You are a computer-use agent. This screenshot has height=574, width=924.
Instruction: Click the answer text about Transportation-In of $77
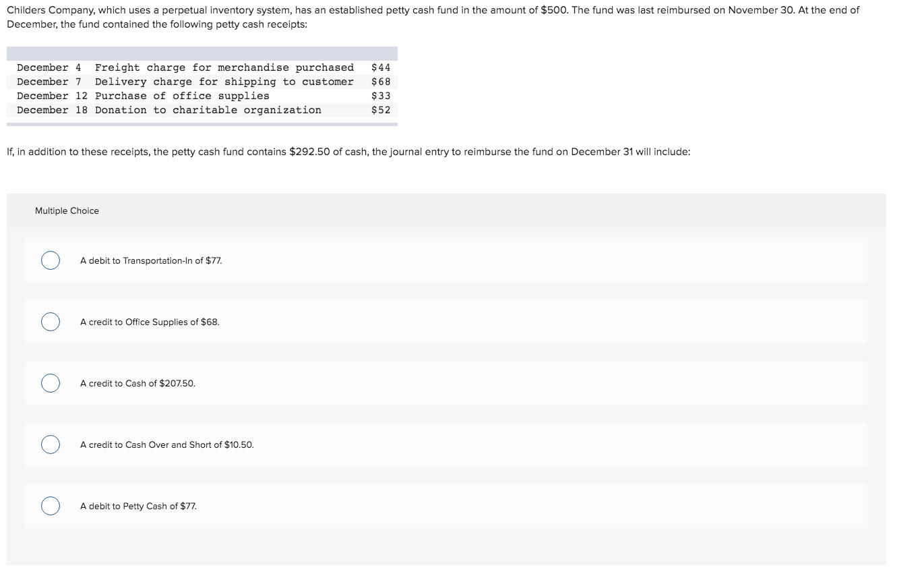[x=152, y=260]
